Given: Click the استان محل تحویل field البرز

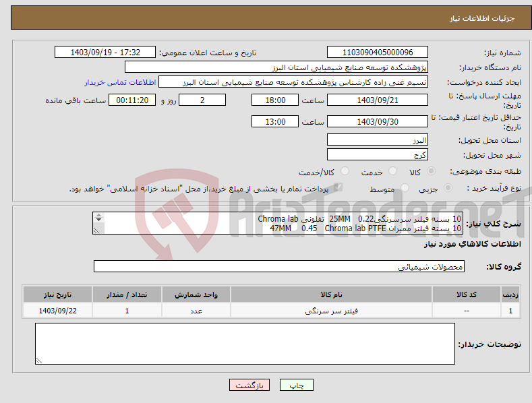Looking at the screenshot, I should pos(378,139).
